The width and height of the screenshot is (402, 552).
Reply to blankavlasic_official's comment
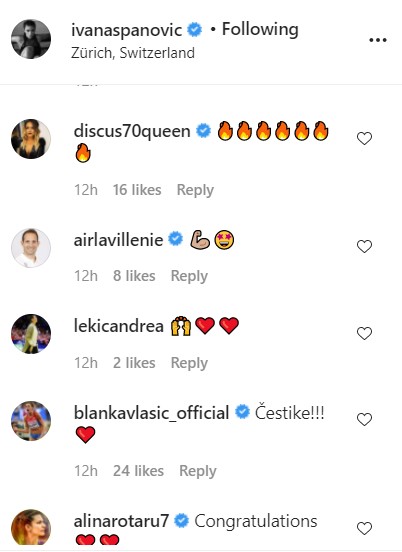[198, 471]
